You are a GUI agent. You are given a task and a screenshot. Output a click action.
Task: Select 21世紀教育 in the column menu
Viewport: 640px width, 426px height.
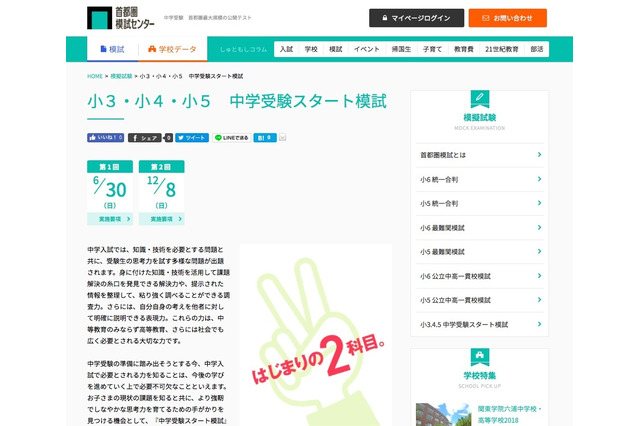[502, 49]
